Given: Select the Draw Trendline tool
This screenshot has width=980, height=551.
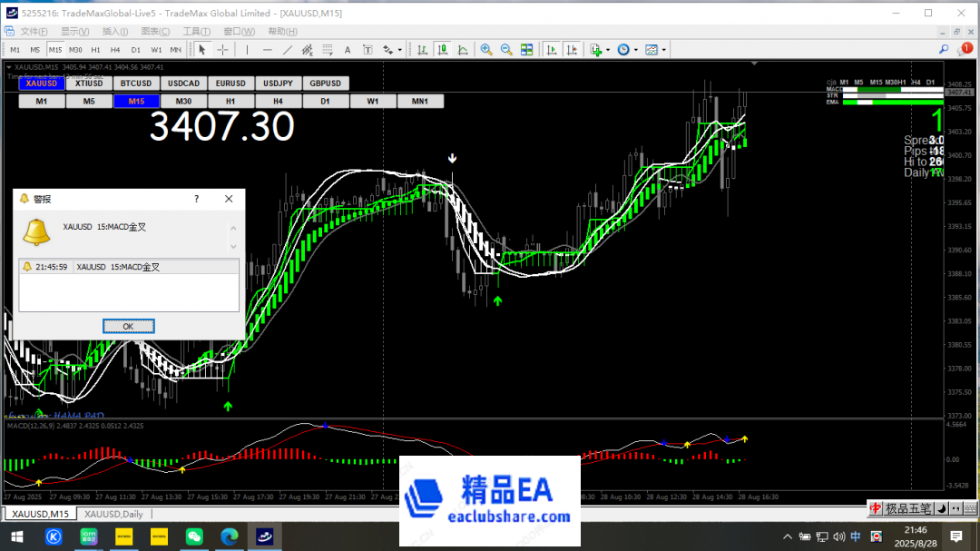Looking at the screenshot, I should (286, 49).
